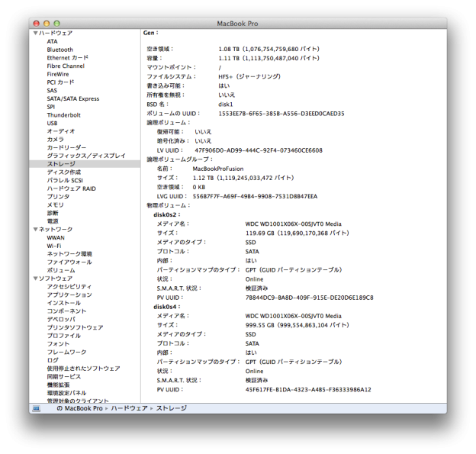Collapse the ネットワーク section triangle
The image size is (476, 454).
pyautogui.click(x=36, y=229)
